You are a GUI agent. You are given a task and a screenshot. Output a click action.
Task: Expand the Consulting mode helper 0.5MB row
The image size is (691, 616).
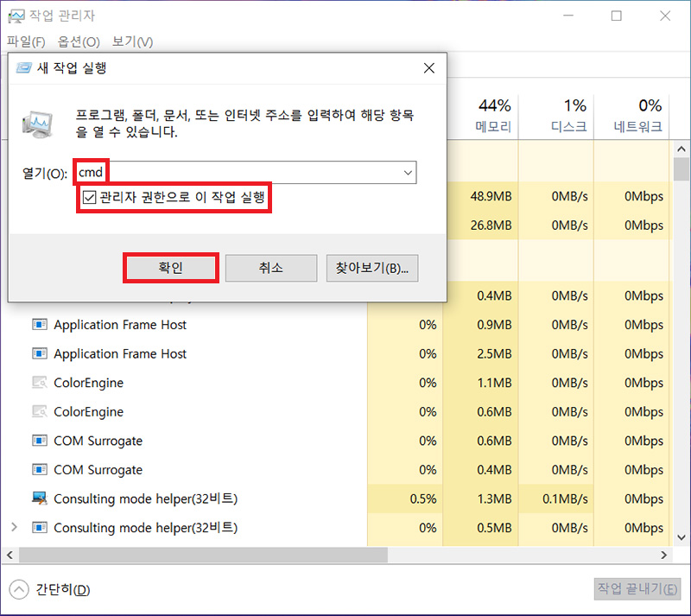point(14,527)
